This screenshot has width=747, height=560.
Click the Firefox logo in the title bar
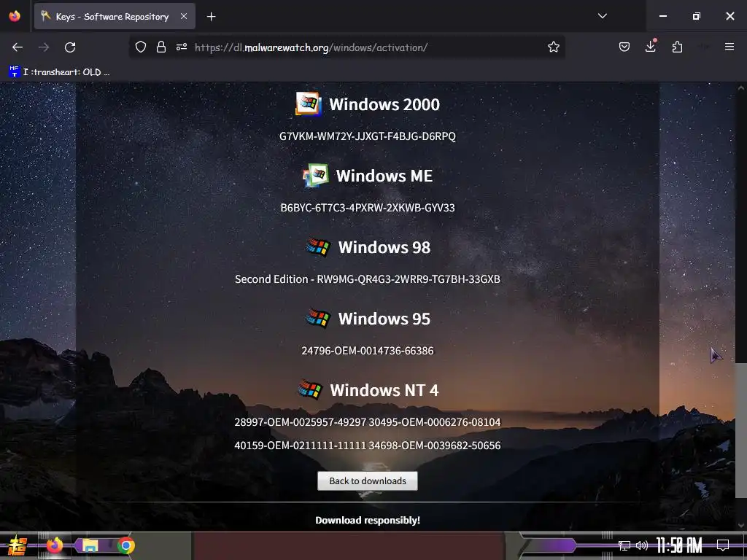[x=15, y=16]
